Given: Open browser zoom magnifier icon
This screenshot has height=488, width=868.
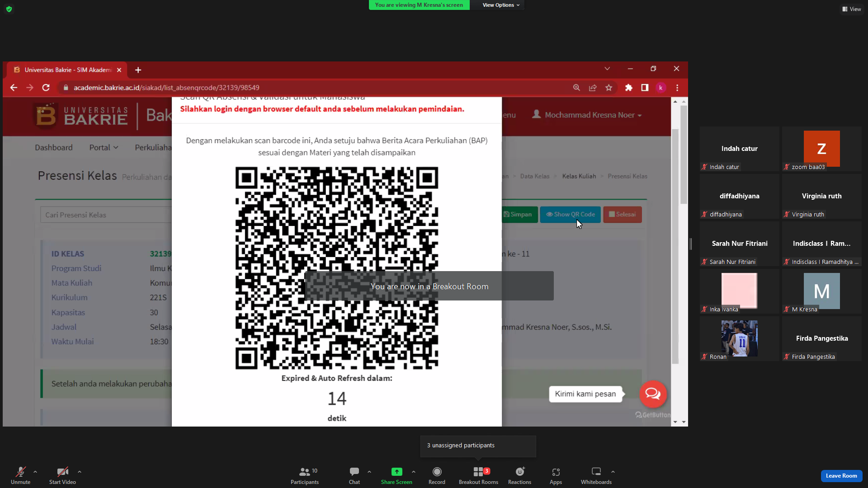Looking at the screenshot, I should coord(576,88).
